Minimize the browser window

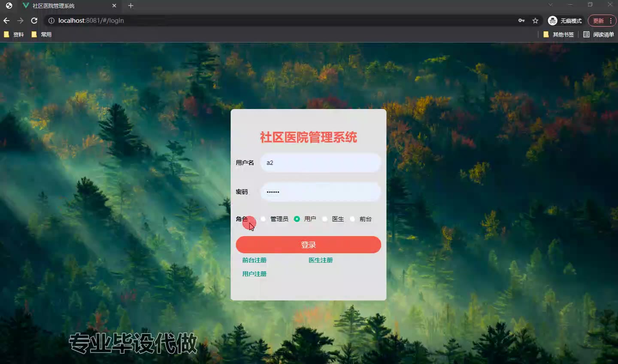[570, 5]
